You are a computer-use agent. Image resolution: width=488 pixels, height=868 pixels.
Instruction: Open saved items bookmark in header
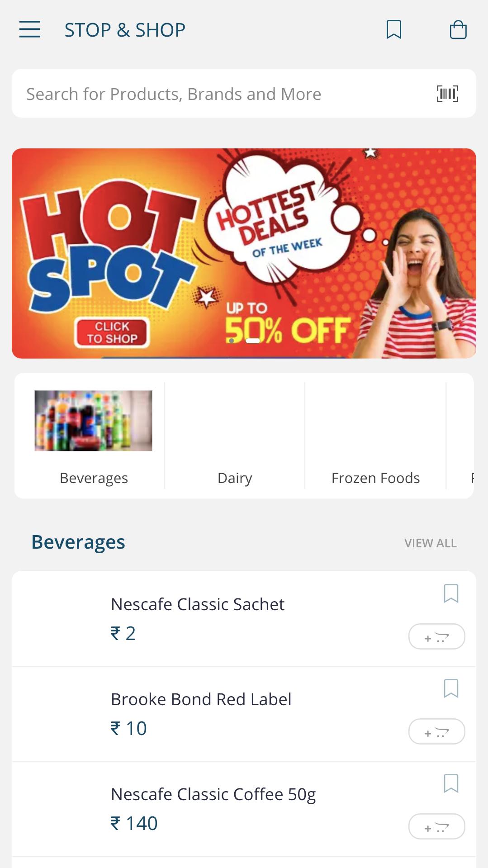click(394, 29)
